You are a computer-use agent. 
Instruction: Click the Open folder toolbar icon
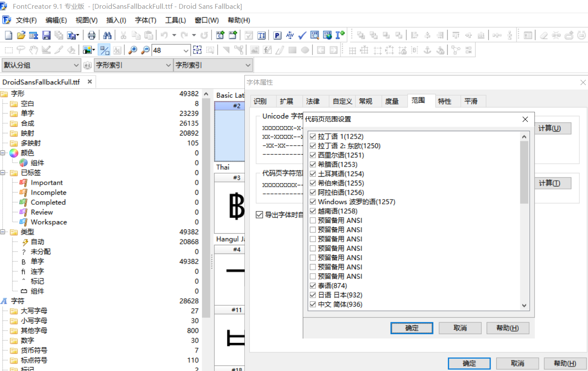tap(21, 36)
